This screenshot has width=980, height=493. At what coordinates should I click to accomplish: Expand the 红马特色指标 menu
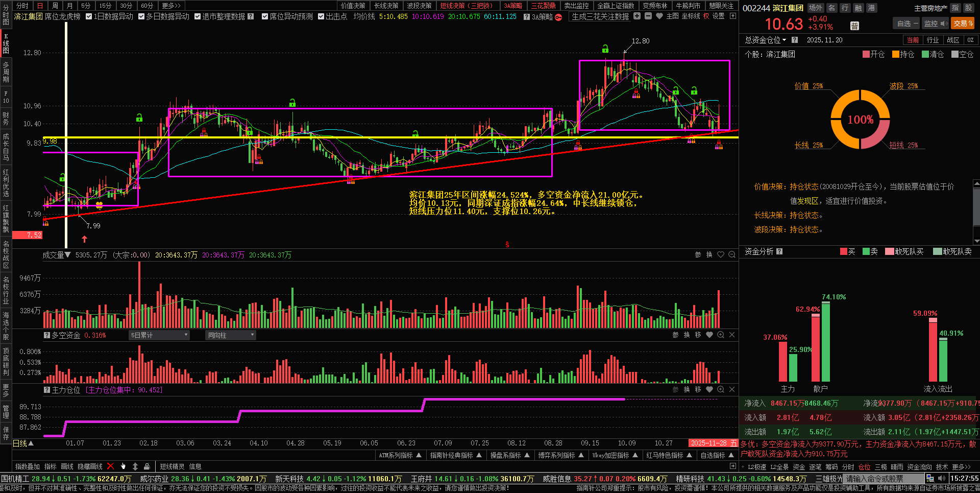669,455
